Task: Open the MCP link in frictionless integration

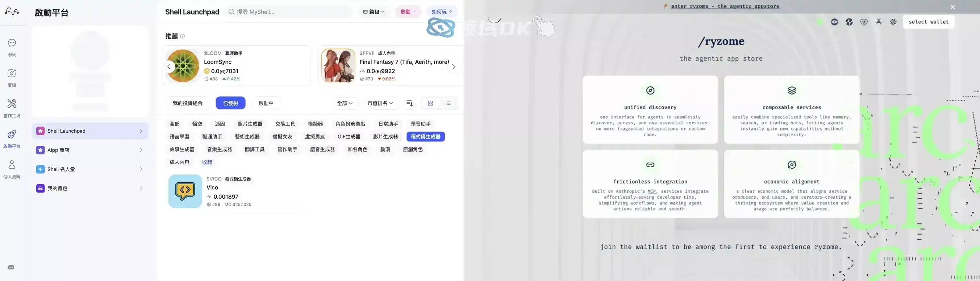Action: (652, 191)
